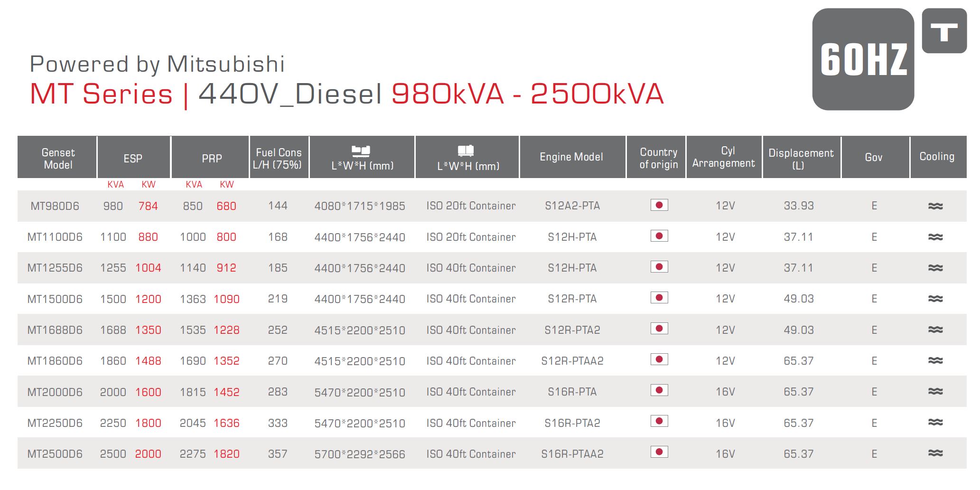The image size is (980, 490).
Task: Click the Japan flag in MT2000D6 row
Action: pos(659,390)
